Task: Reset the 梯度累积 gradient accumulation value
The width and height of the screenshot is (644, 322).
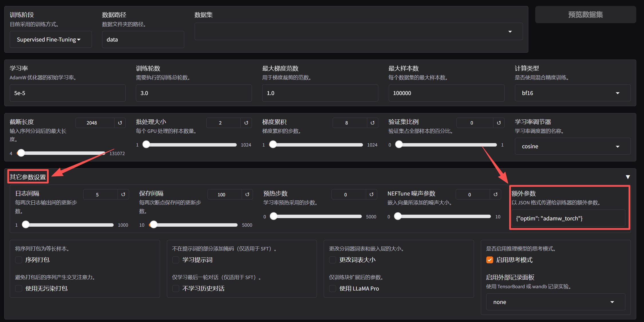Action: pyautogui.click(x=372, y=123)
